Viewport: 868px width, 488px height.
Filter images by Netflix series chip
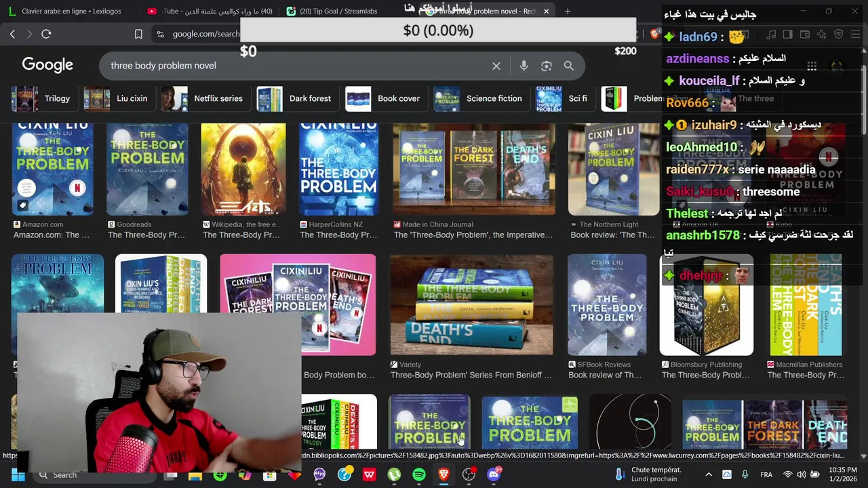[205, 99]
